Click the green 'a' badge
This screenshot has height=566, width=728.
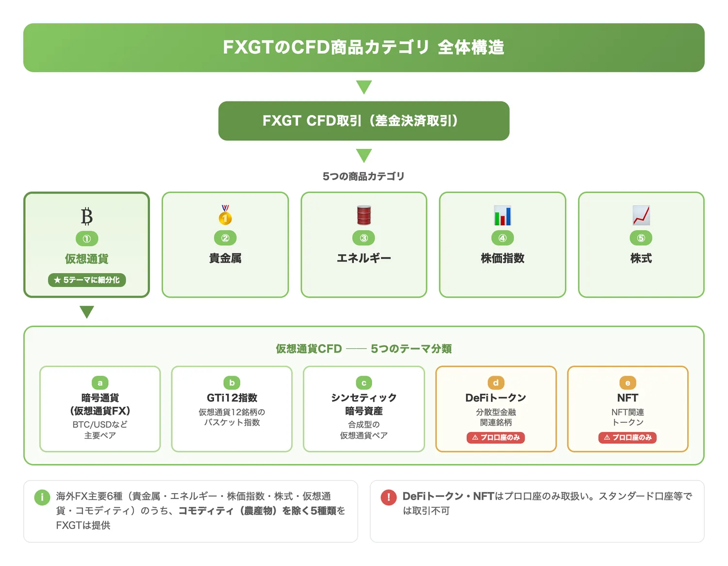pos(100,383)
